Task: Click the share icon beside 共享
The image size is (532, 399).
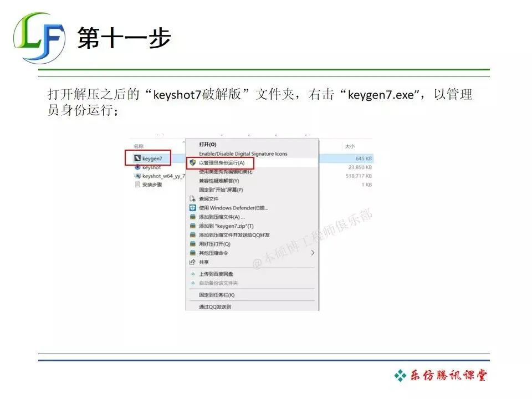Action: pos(192,262)
